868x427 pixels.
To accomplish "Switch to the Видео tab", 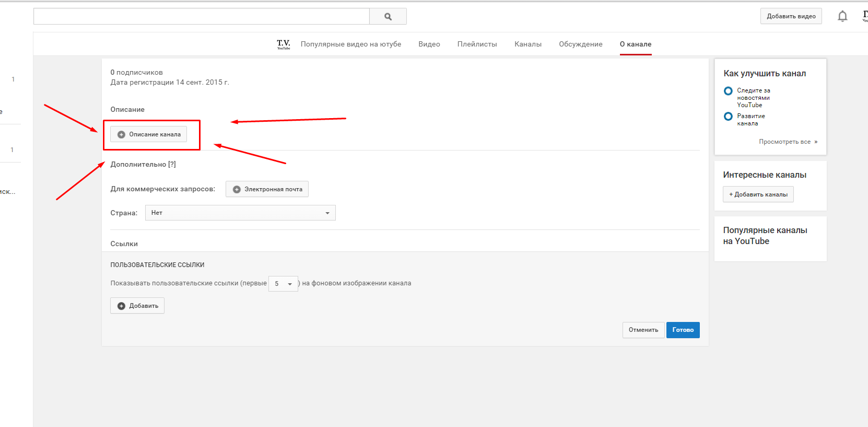I will (429, 44).
